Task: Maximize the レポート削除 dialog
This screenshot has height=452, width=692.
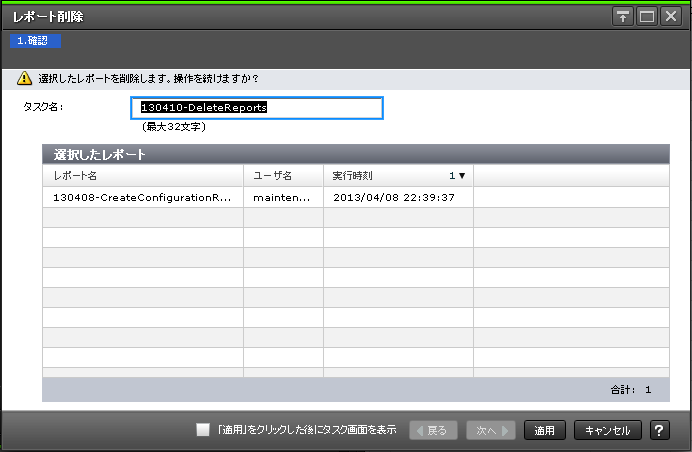Action: (647, 17)
